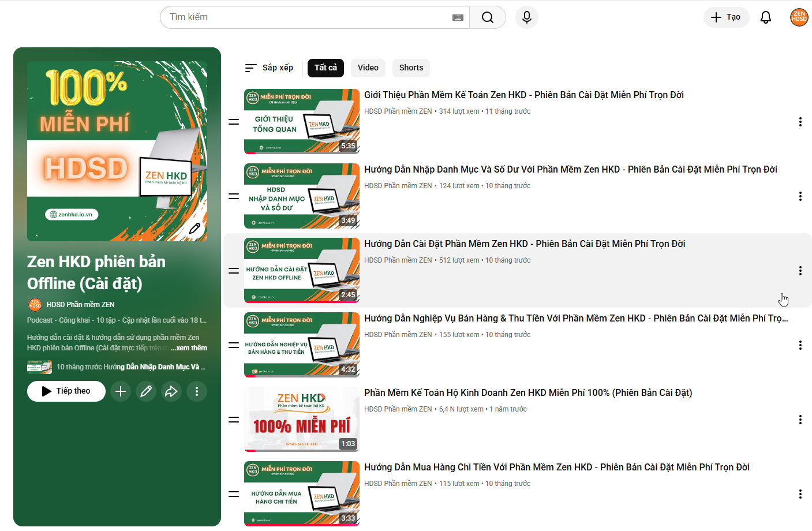Share the playlist using arrow icon

click(x=171, y=391)
